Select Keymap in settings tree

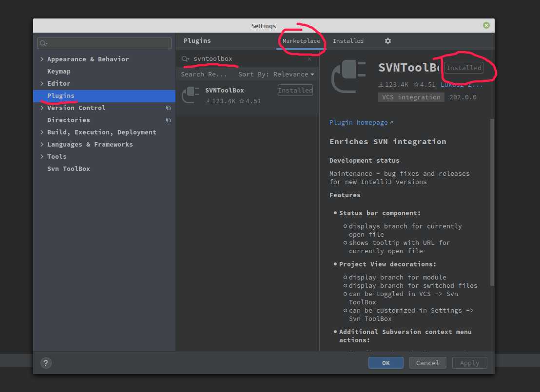click(x=59, y=71)
